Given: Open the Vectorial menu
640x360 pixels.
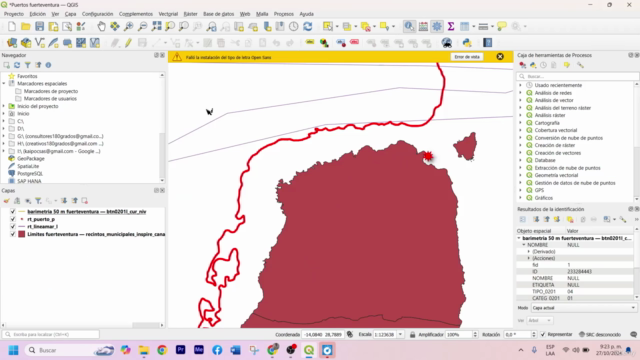Looking at the screenshot, I should (x=168, y=14).
